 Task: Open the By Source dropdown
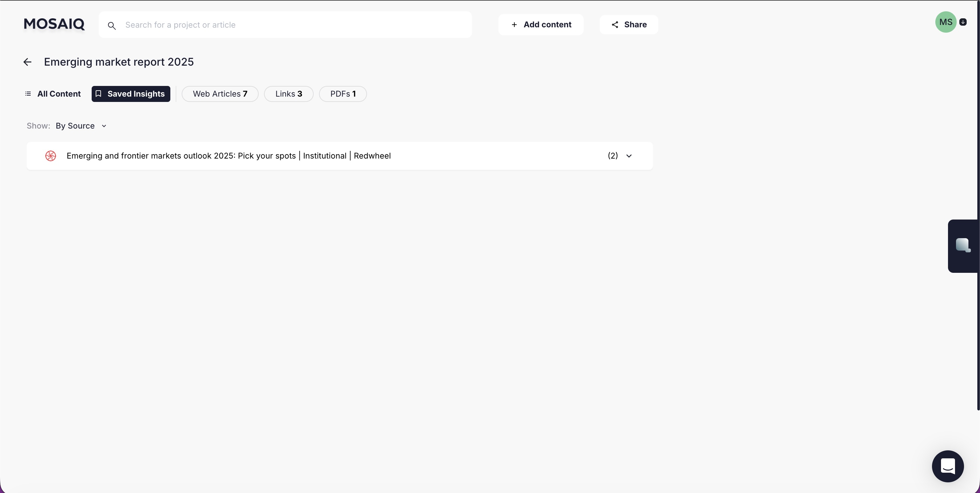point(81,126)
